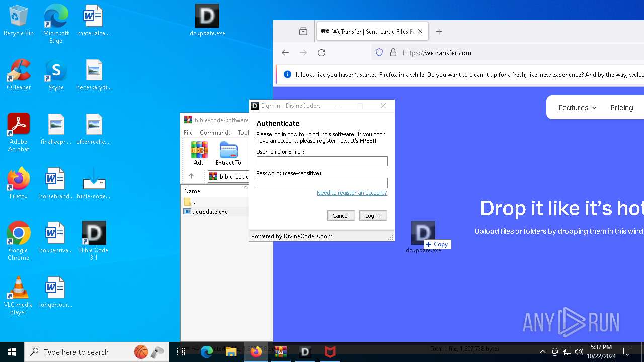The width and height of the screenshot is (644, 362).
Task: Switch to DivineCoders app in taskbar
Action: (305, 352)
